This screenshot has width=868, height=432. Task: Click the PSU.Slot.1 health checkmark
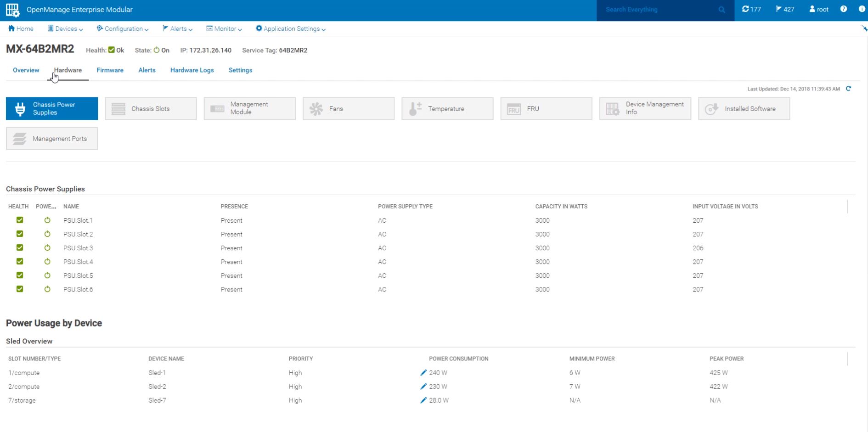(x=20, y=220)
